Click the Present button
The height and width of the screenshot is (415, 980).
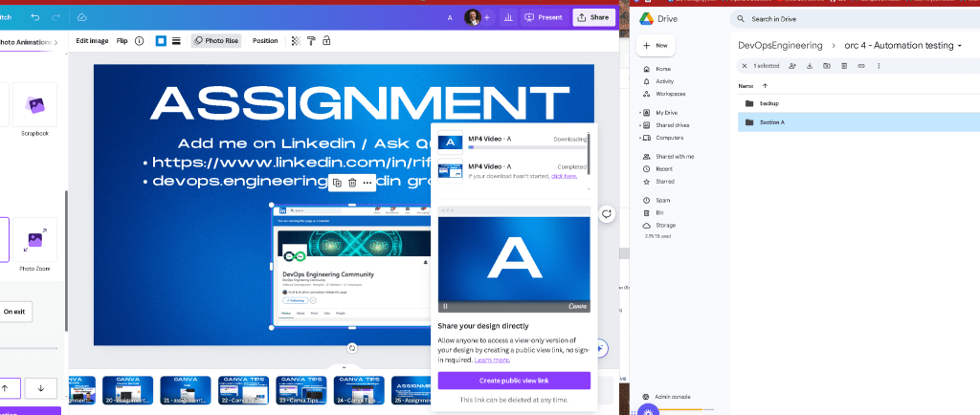544,17
